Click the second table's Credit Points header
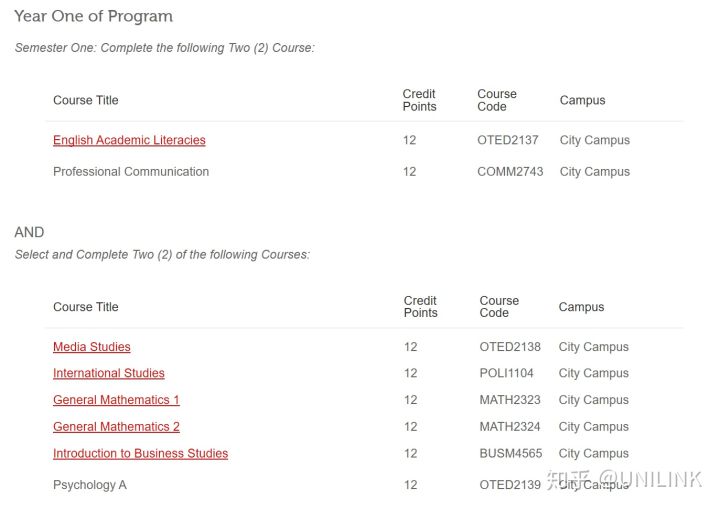720x509 pixels. point(421,307)
